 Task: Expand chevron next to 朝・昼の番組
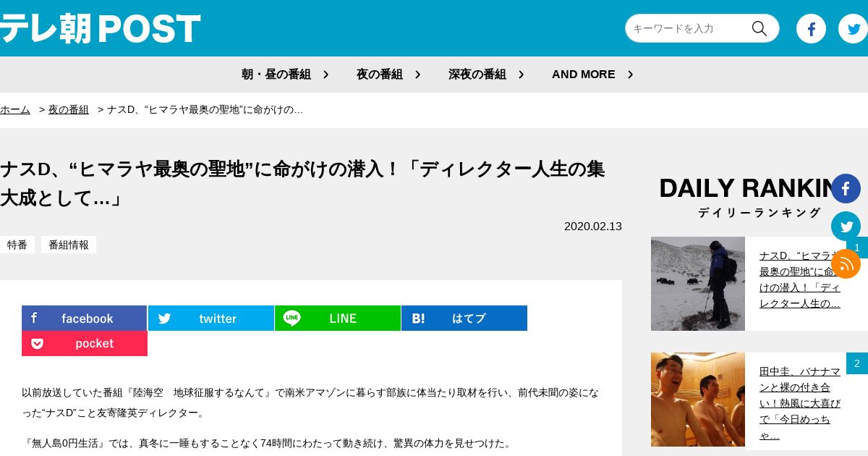coord(326,75)
